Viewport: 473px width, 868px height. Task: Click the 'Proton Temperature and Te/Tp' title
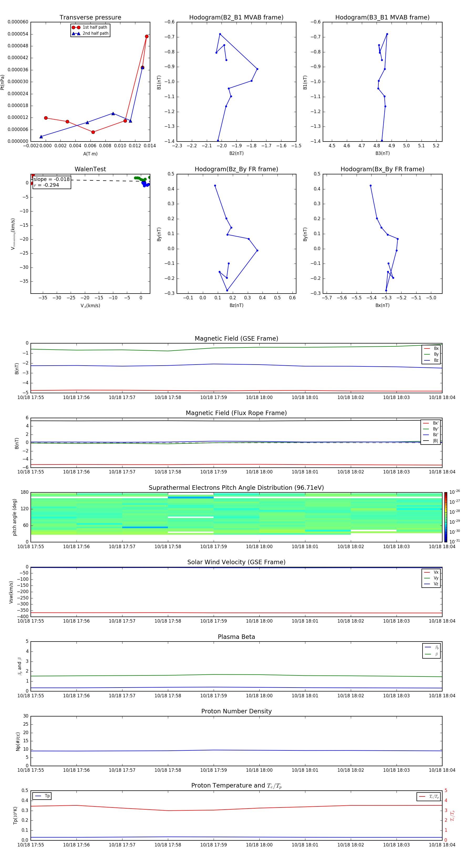(x=236, y=786)
